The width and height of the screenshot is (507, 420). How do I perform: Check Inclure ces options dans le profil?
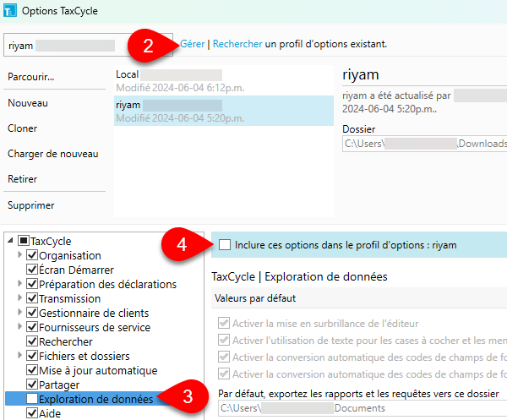point(225,245)
